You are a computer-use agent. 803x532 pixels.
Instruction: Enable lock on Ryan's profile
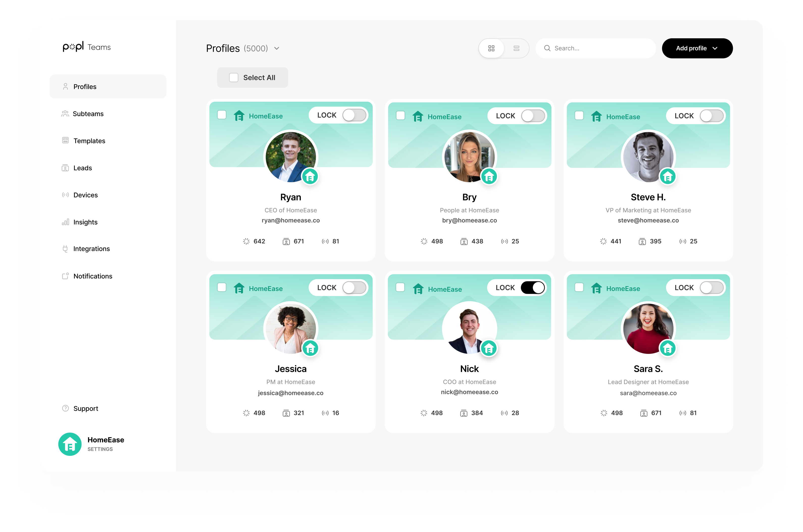(354, 115)
